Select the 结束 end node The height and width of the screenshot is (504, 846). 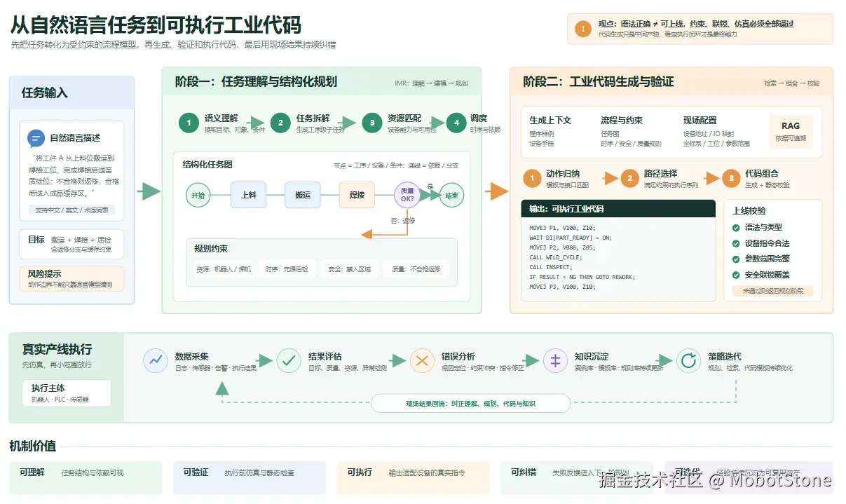point(451,195)
